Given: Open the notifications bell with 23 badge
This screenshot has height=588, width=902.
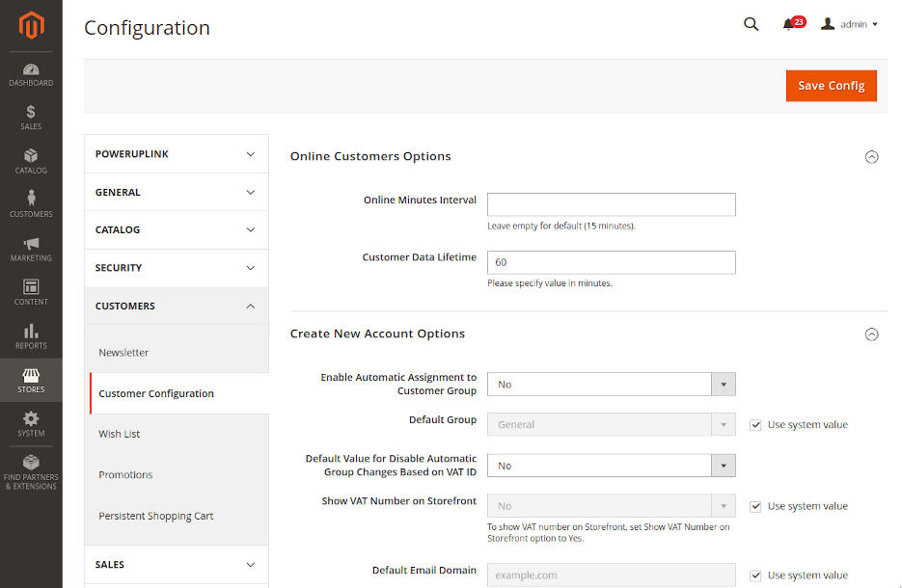Looking at the screenshot, I should (x=793, y=23).
